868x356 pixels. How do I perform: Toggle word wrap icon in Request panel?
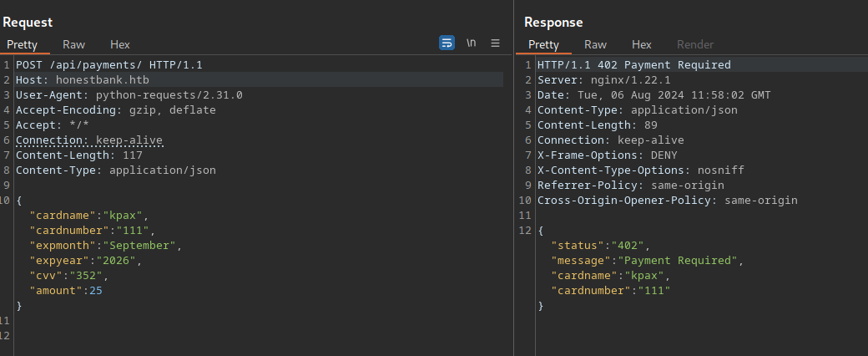pyautogui.click(x=447, y=43)
